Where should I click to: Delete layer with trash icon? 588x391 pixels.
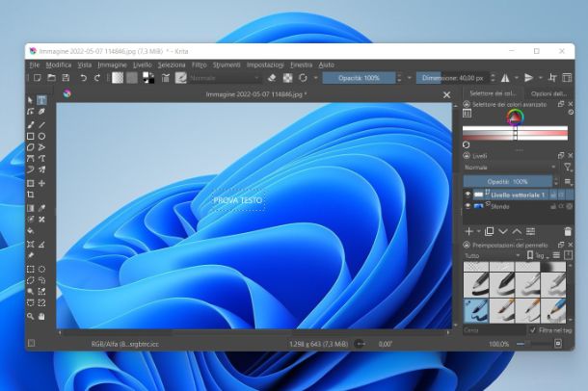click(x=568, y=231)
